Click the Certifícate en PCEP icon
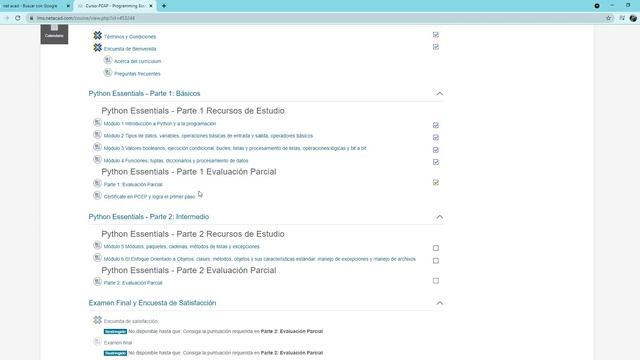640x360 pixels. [97, 196]
